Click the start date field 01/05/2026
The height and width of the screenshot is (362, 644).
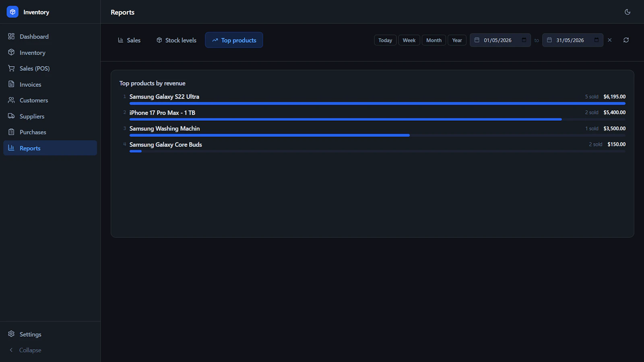point(500,40)
